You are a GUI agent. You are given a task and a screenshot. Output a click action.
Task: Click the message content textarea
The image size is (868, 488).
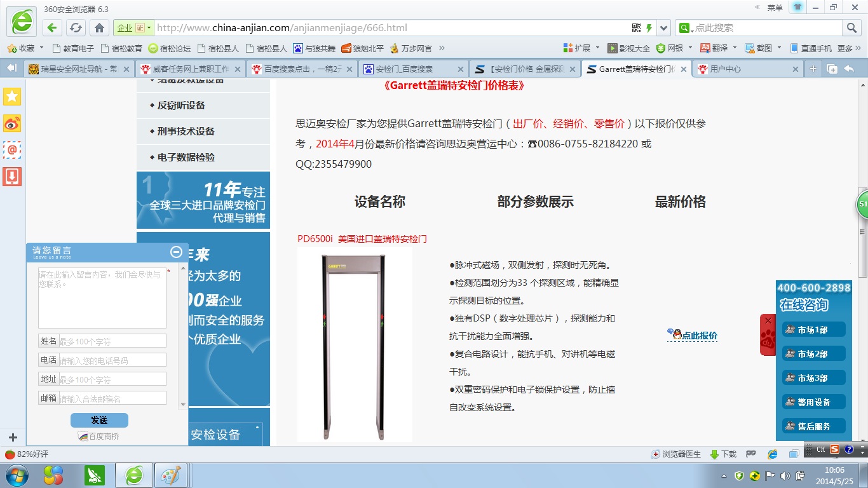(x=102, y=297)
